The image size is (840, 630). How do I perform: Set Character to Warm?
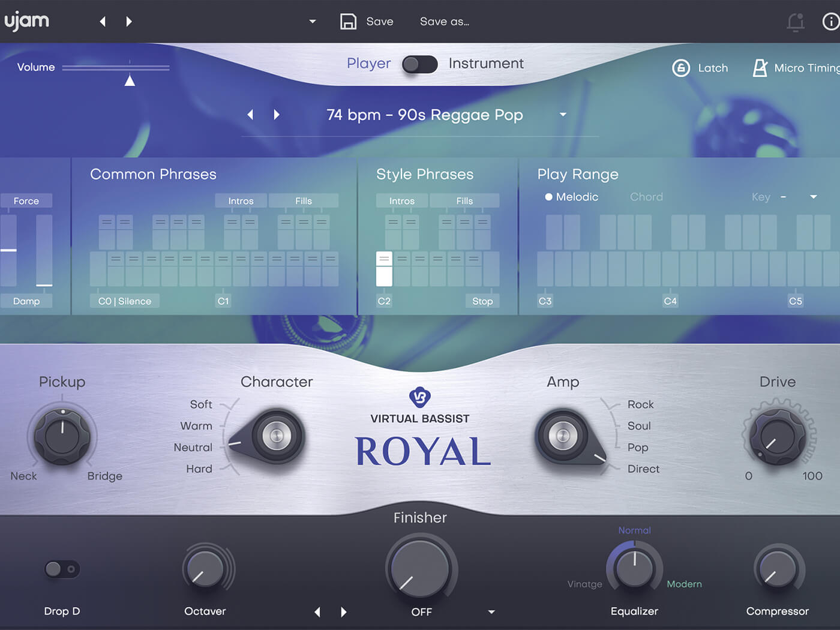coord(196,426)
